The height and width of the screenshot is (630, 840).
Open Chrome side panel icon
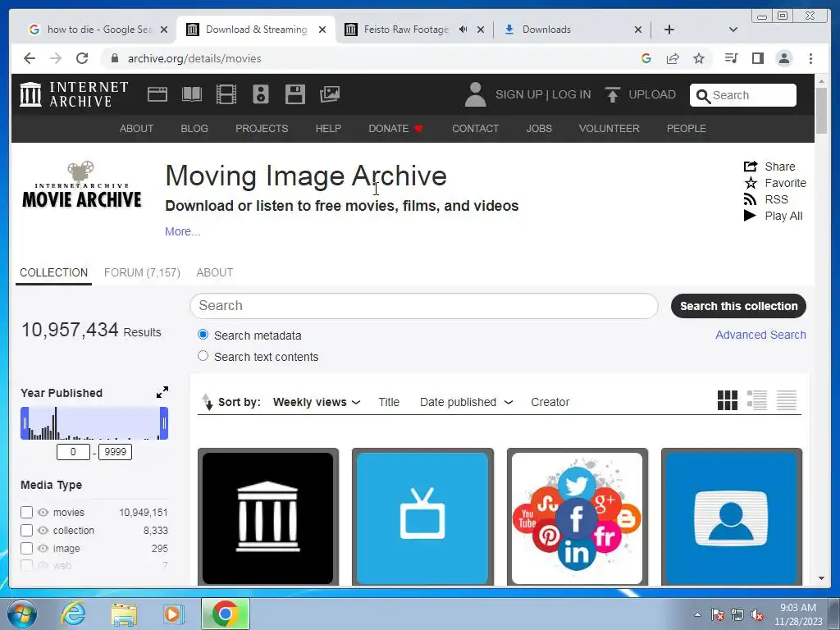[757, 58]
